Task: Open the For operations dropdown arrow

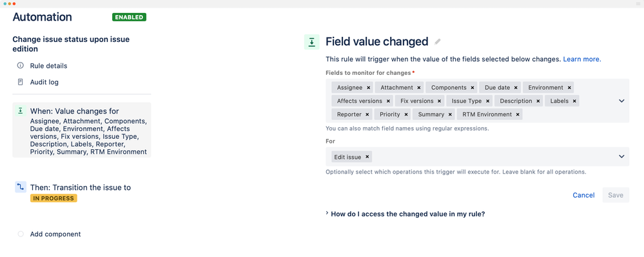Action: 621,156
